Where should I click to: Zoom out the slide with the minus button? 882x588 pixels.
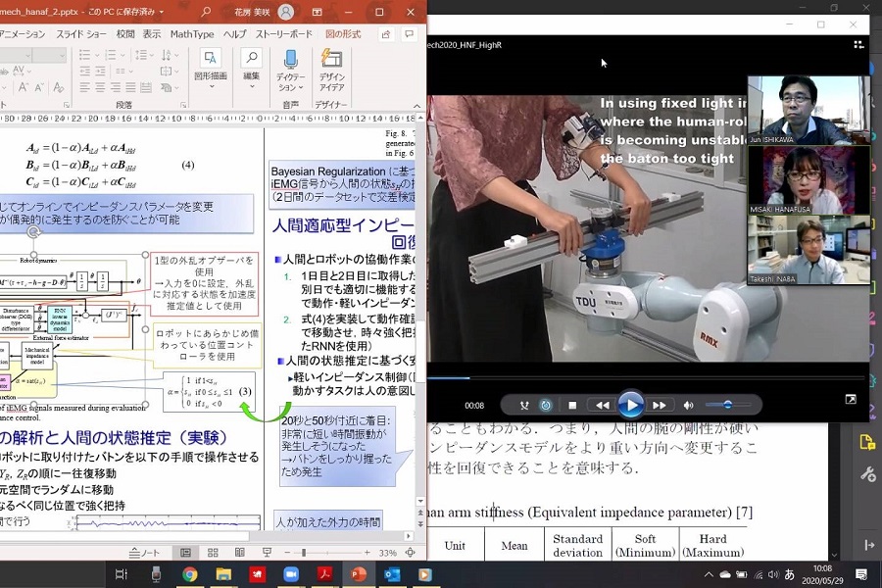point(287,553)
